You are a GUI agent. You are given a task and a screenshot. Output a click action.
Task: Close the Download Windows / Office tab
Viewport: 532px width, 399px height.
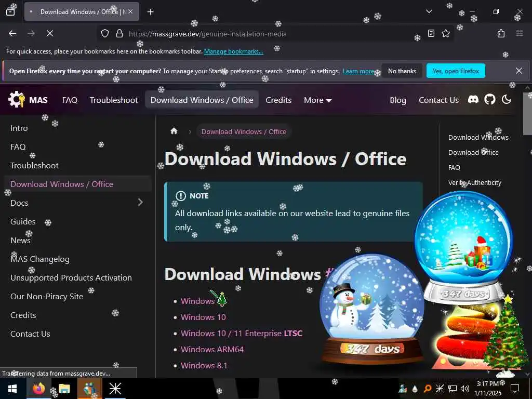130,11
